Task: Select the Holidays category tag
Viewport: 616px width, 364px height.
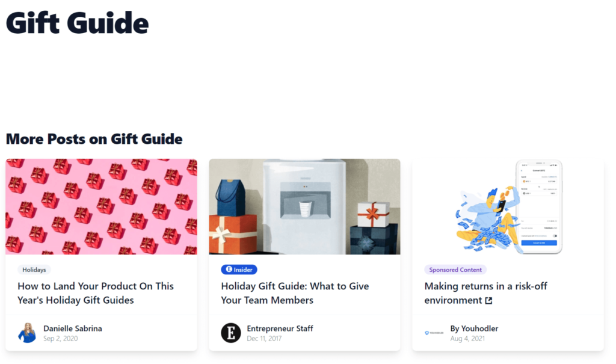Action: tap(34, 270)
